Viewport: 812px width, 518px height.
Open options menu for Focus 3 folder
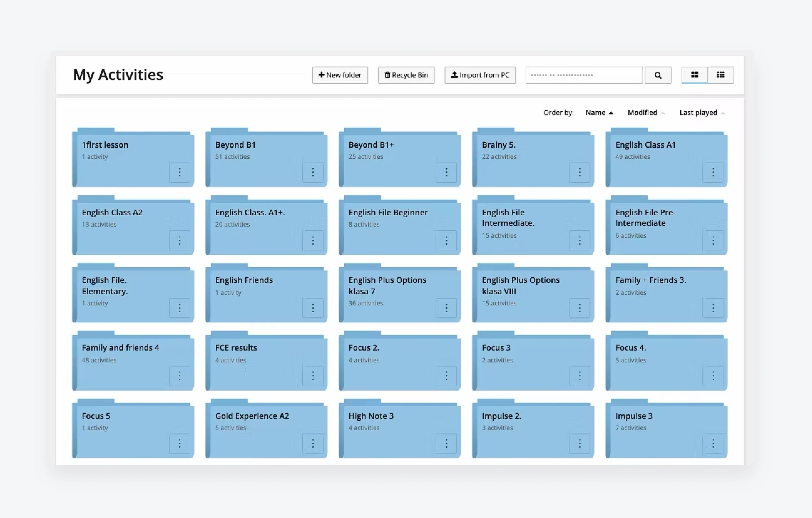(x=580, y=376)
